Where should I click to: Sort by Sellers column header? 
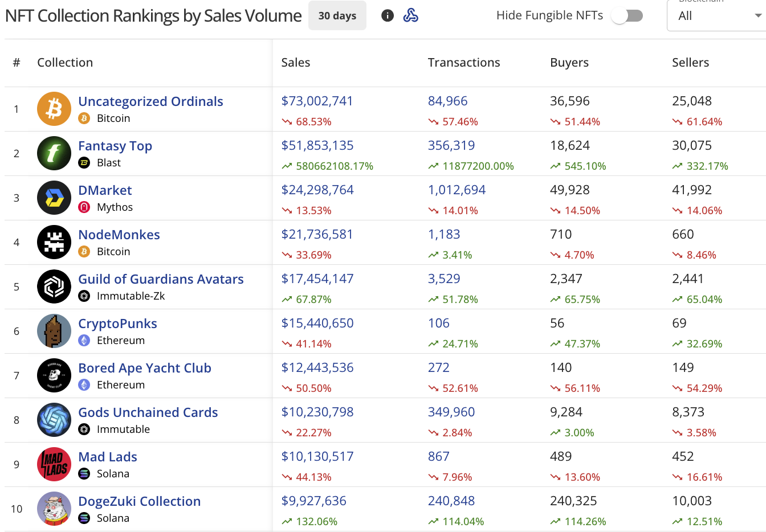(x=690, y=63)
